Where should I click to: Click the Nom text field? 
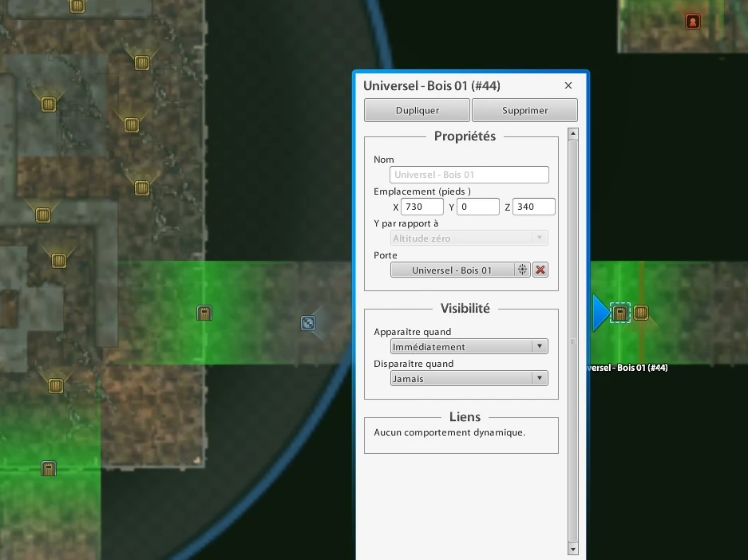(469, 175)
